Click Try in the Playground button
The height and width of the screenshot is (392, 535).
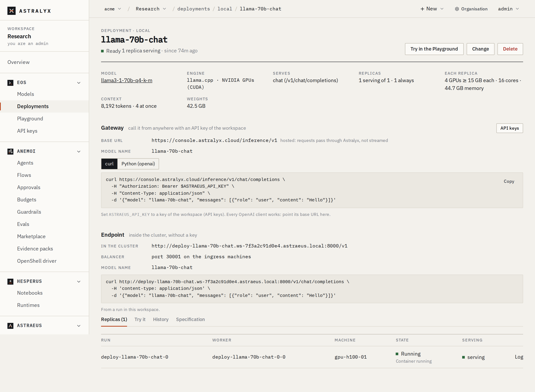pyautogui.click(x=434, y=49)
